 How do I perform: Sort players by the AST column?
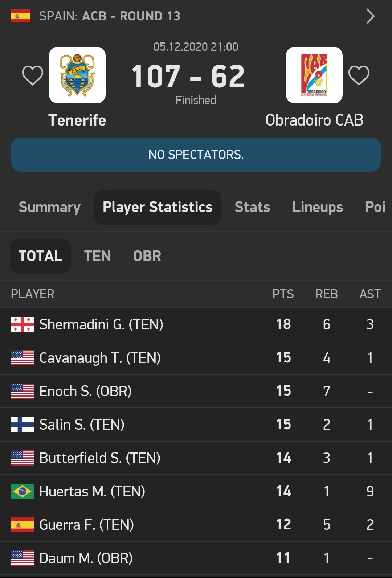click(x=370, y=294)
